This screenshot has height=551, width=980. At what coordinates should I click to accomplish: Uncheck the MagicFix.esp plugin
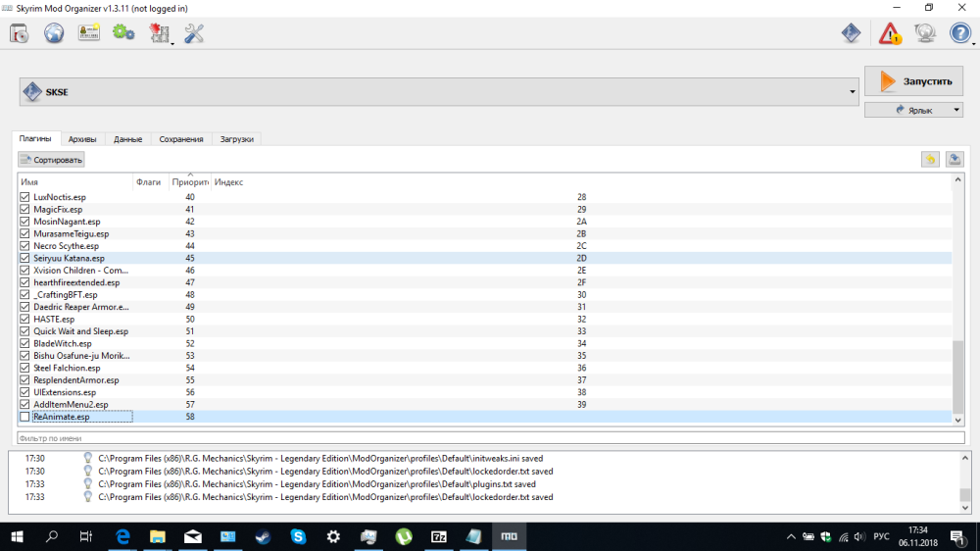24,209
